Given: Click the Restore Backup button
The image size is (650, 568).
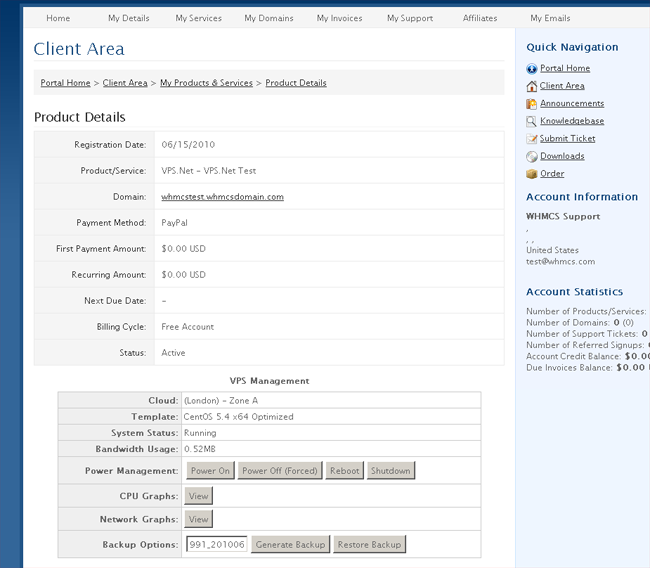Looking at the screenshot, I should [x=369, y=544].
